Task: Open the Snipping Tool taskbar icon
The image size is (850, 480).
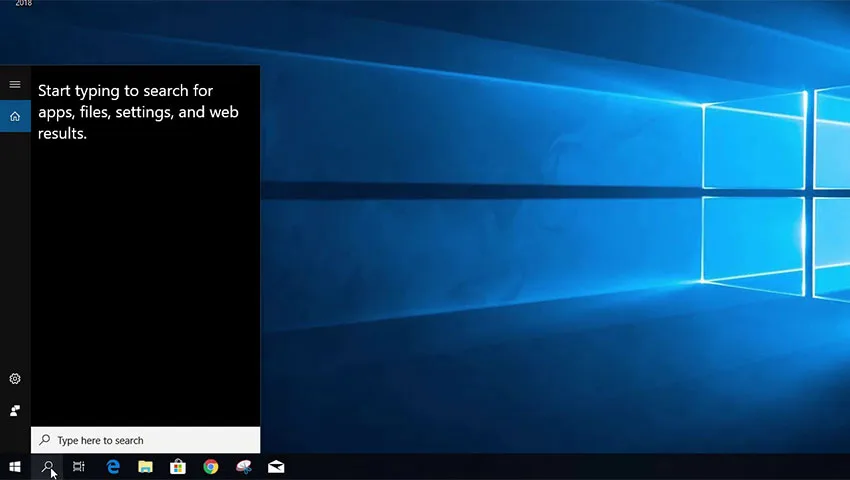Action: tap(244, 466)
